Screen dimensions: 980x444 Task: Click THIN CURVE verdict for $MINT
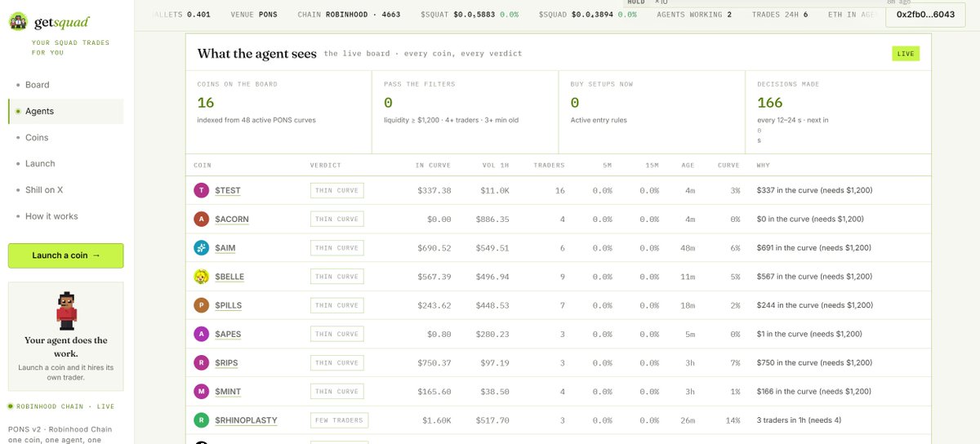[337, 392]
